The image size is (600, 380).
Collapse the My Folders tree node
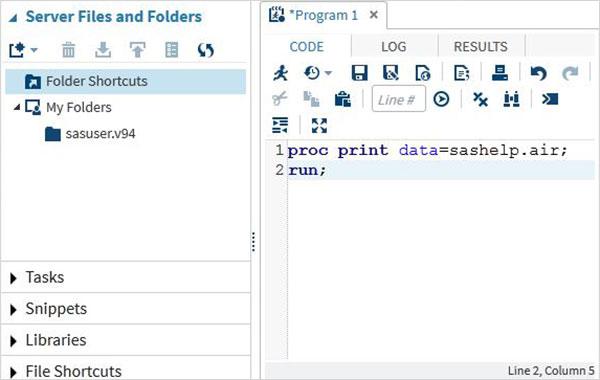[16, 108]
